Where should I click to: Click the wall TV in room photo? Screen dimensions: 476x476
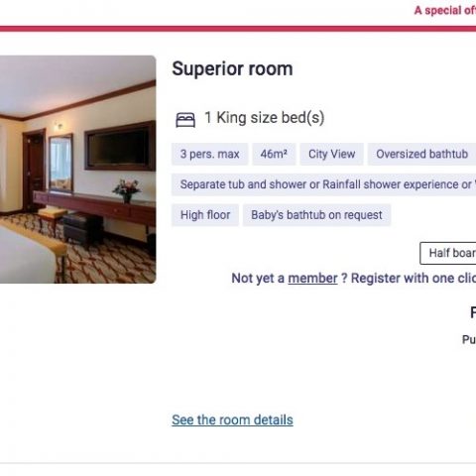[x=120, y=146]
